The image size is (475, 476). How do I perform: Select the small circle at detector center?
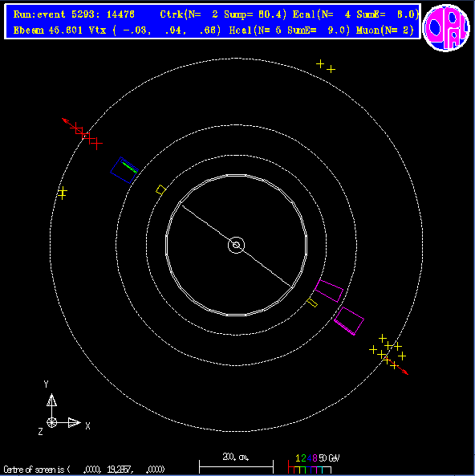[236, 245]
